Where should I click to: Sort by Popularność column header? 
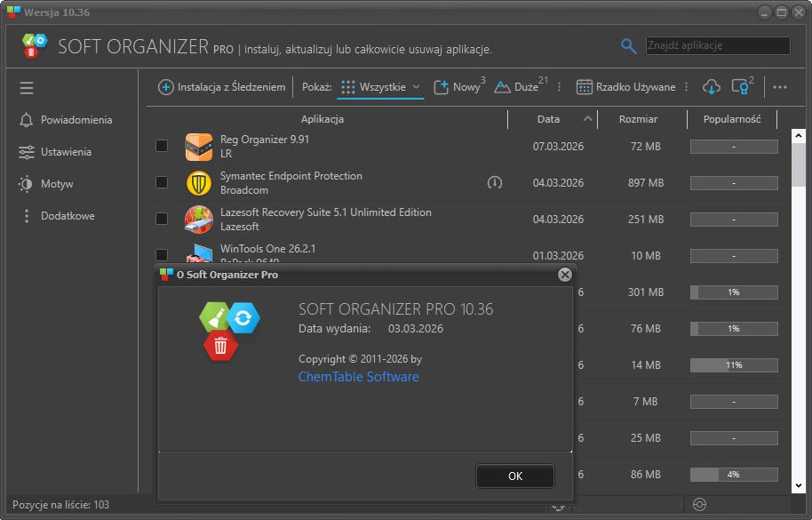tap(732, 119)
